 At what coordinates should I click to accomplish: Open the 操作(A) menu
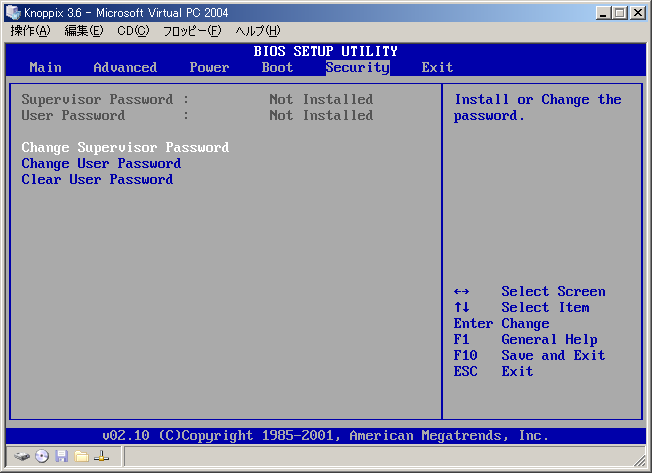click(30, 31)
